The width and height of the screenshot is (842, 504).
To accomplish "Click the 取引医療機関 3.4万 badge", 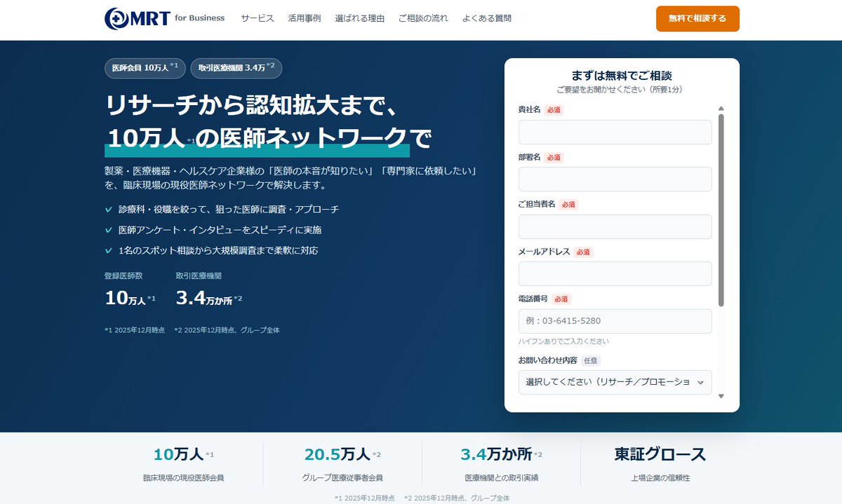I will coord(236,68).
